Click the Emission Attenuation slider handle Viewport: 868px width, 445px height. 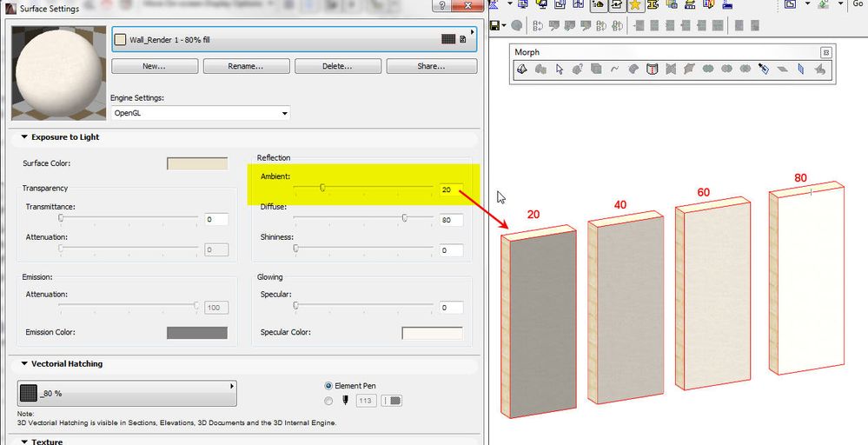click(196, 306)
